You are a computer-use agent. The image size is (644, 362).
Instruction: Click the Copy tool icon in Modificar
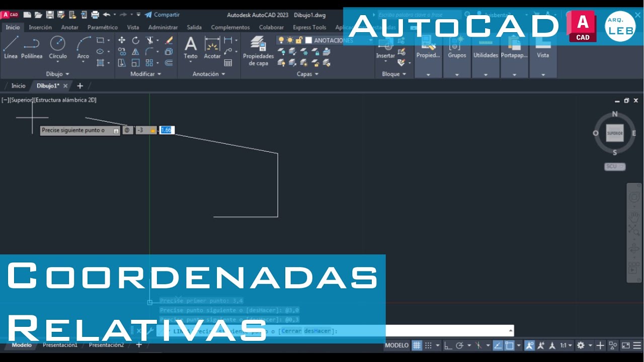point(122,51)
